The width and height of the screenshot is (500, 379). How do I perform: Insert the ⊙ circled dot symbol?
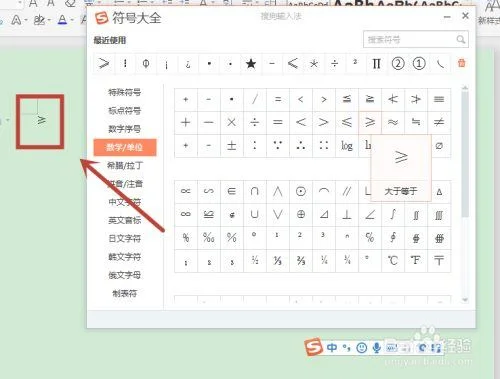301,191
